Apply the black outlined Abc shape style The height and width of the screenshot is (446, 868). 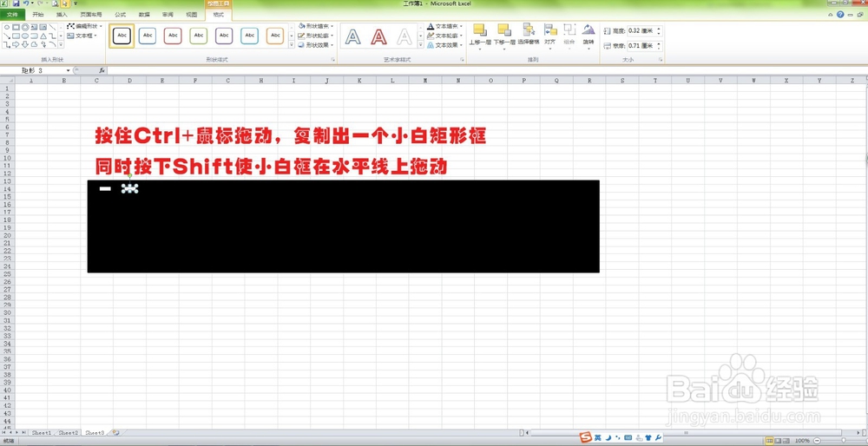coord(122,36)
